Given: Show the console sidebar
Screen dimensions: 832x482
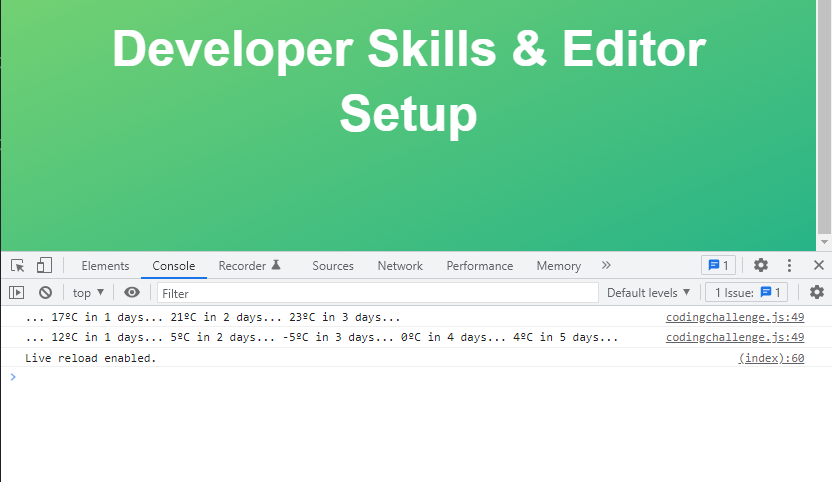Looking at the screenshot, I should click(16, 292).
